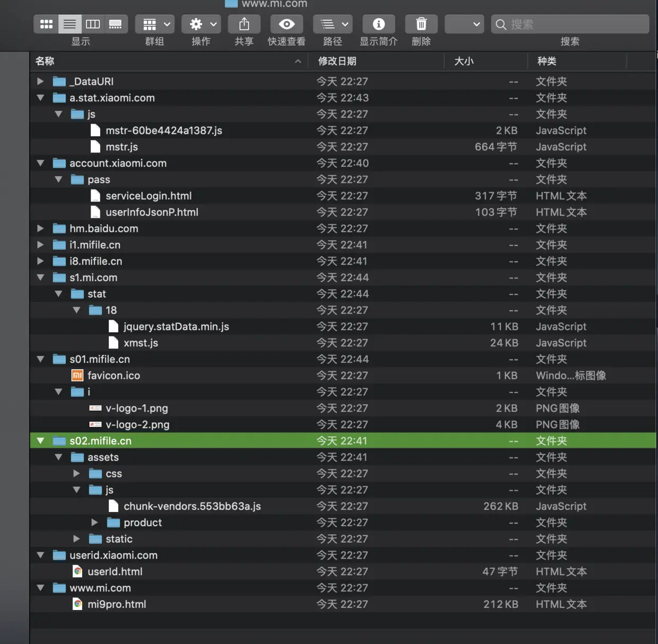The width and height of the screenshot is (658, 644).
Task: Collapse the a.stat.xiaomi.com folder
Action: (40, 98)
